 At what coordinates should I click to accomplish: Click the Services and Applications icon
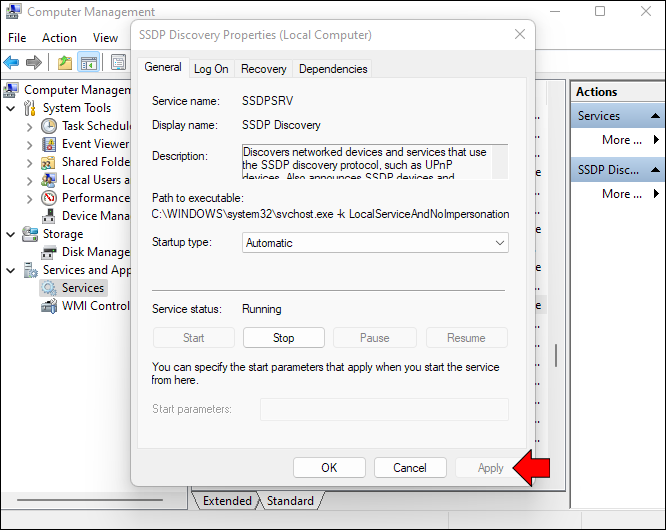point(31,270)
